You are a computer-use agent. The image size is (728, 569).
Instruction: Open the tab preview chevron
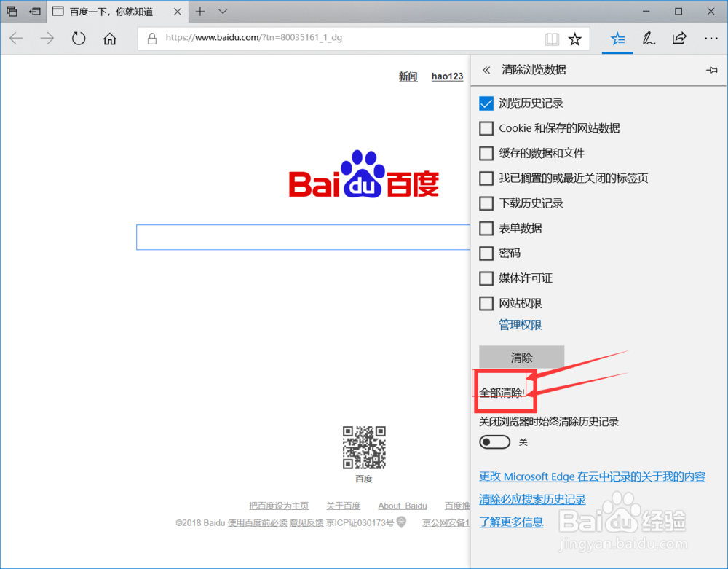[222, 12]
